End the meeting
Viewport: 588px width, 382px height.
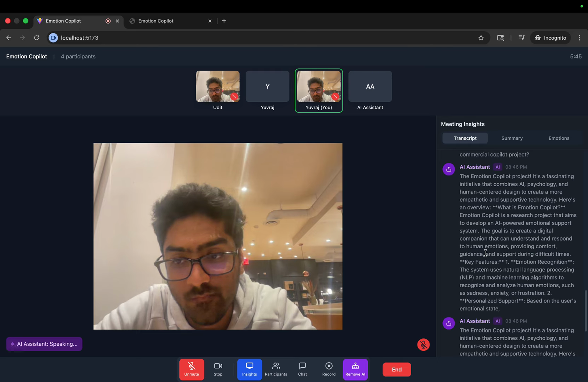pyautogui.click(x=397, y=370)
